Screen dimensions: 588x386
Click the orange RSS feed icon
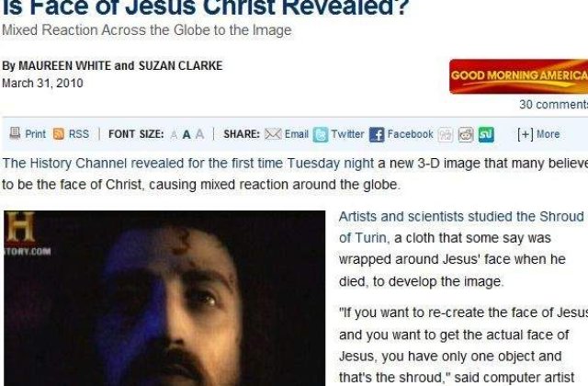[59, 134]
